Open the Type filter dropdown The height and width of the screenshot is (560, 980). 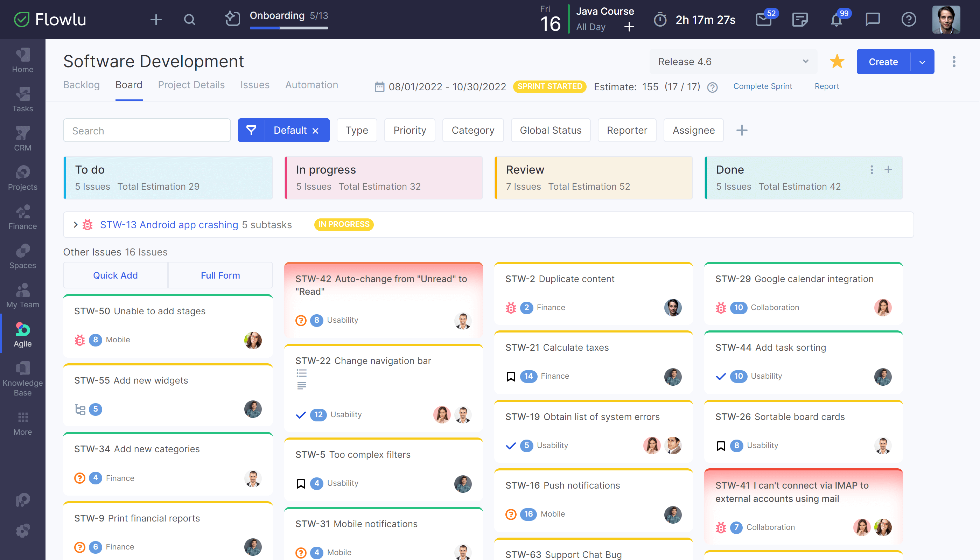click(357, 131)
